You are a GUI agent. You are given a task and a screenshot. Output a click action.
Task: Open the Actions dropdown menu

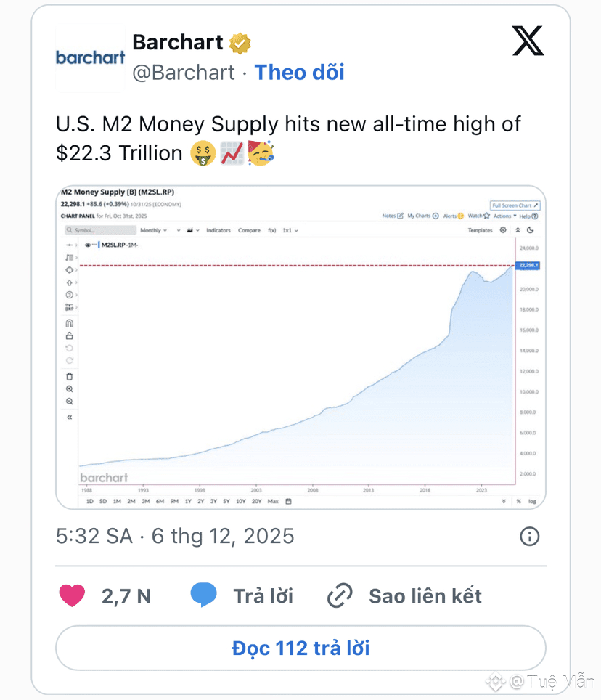click(504, 216)
